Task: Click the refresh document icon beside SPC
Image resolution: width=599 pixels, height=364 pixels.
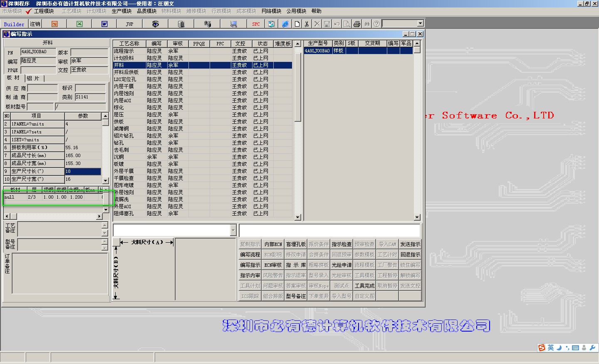Action: (x=271, y=24)
